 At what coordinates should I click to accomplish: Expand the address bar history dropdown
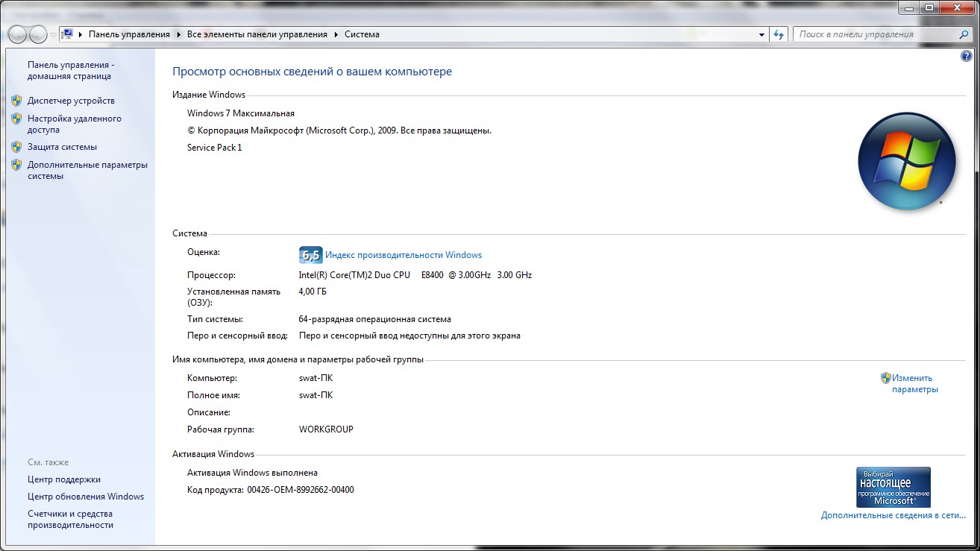761,34
